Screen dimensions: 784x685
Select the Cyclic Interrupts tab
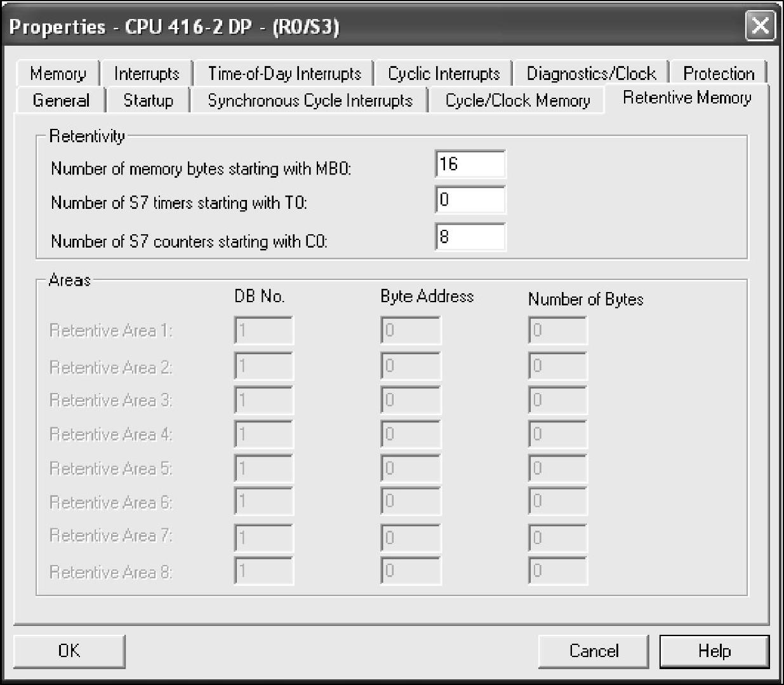point(444,74)
